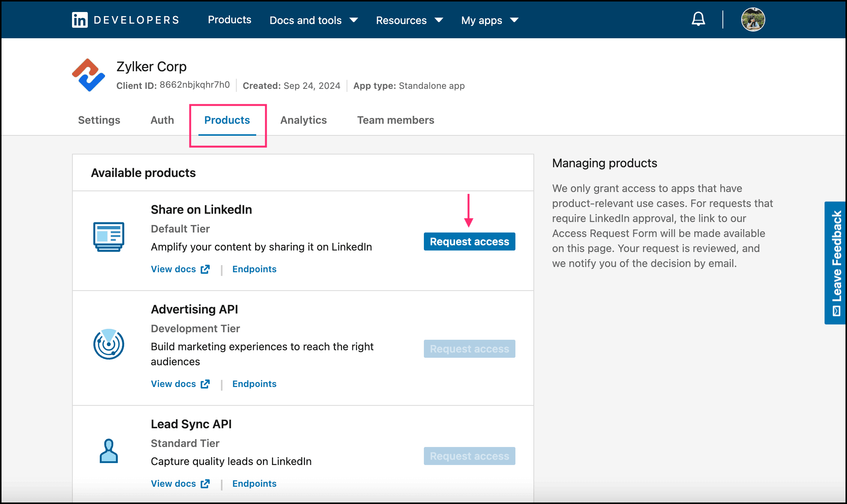Expand the Resources dropdown menu
Image resolution: width=847 pixels, height=504 pixels.
[409, 20]
